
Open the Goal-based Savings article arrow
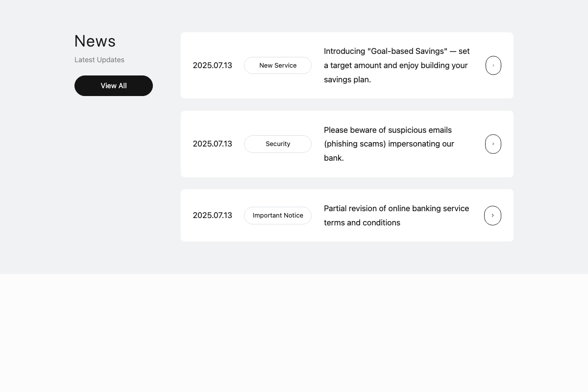point(493,66)
